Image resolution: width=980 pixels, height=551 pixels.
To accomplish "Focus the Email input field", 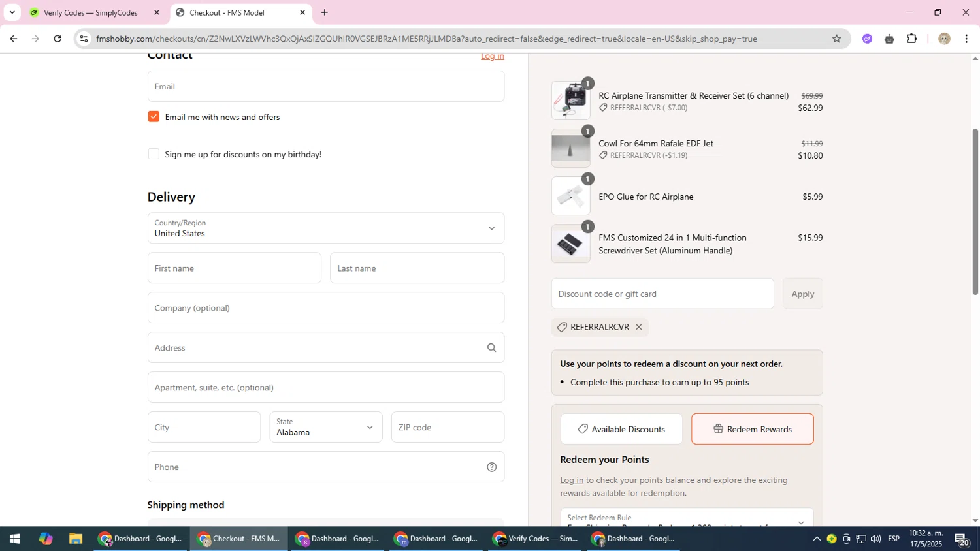I will pos(326,86).
